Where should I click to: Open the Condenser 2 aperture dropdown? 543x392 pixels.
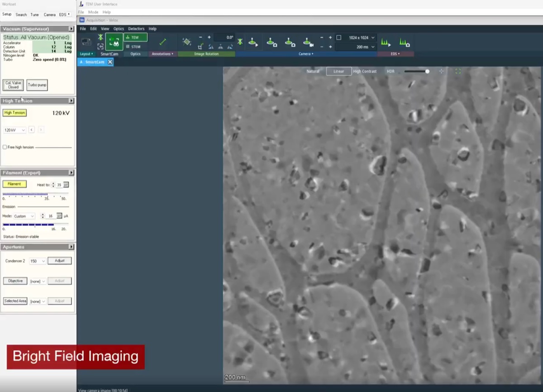pyautogui.click(x=38, y=261)
